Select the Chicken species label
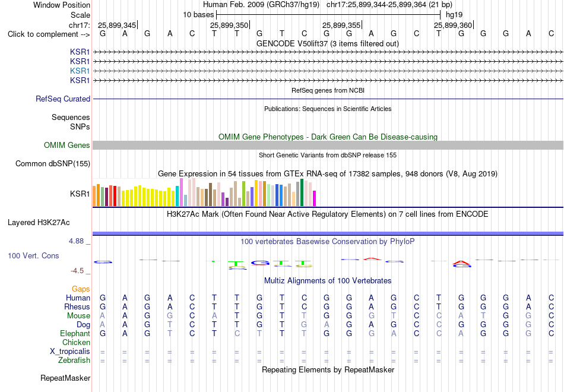This screenshot has height=392, width=564. [x=76, y=342]
